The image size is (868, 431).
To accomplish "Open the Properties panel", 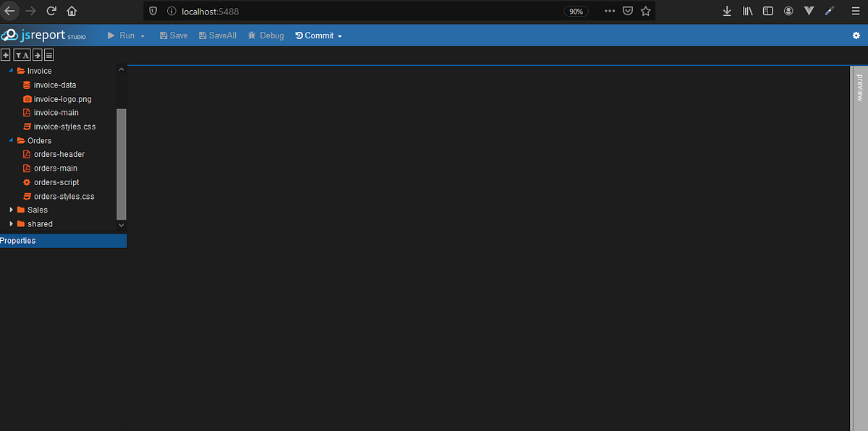I will click(x=18, y=240).
